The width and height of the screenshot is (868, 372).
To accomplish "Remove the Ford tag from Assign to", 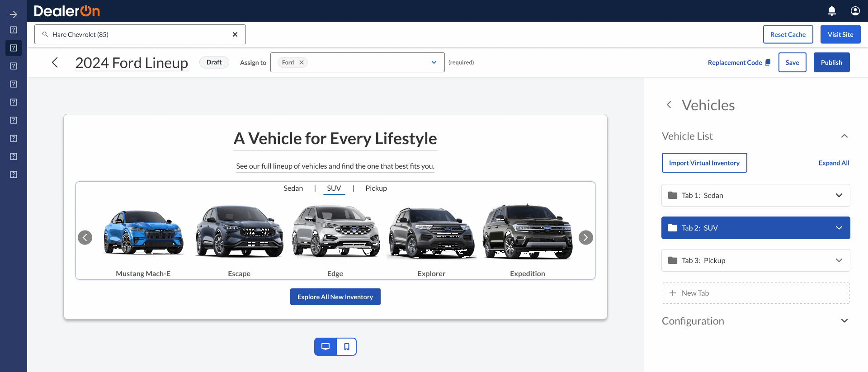I will 302,62.
